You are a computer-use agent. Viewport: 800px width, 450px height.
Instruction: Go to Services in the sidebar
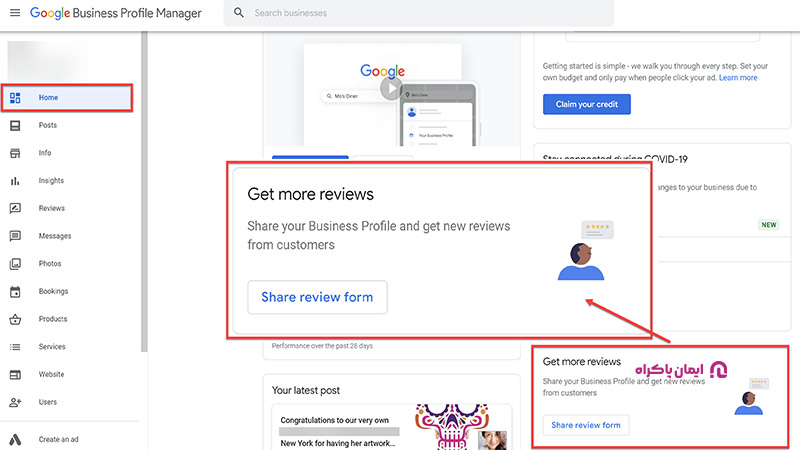[x=52, y=346]
